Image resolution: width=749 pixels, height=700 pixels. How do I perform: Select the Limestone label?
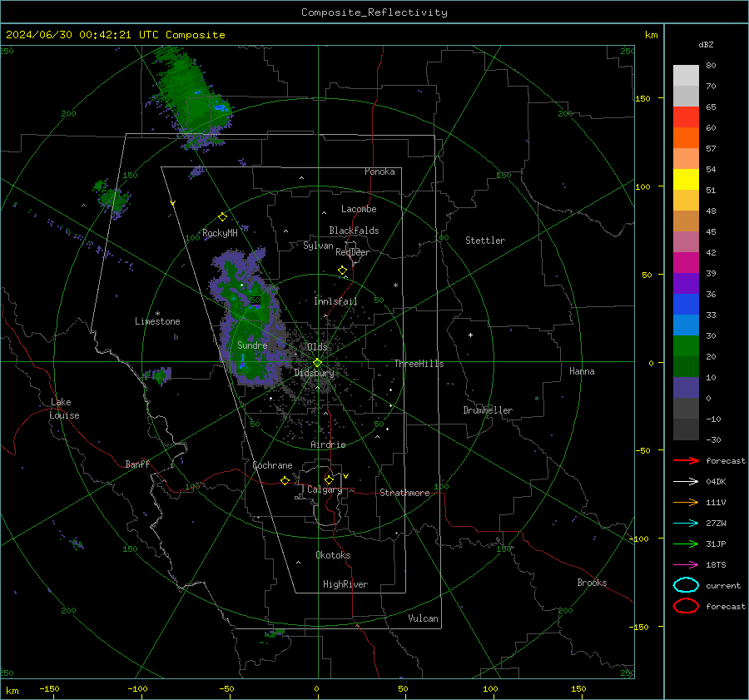click(157, 321)
